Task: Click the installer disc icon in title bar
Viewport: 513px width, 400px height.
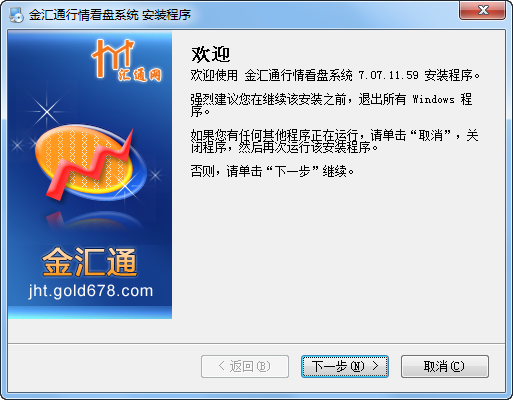Action: pyautogui.click(x=16, y=15)
